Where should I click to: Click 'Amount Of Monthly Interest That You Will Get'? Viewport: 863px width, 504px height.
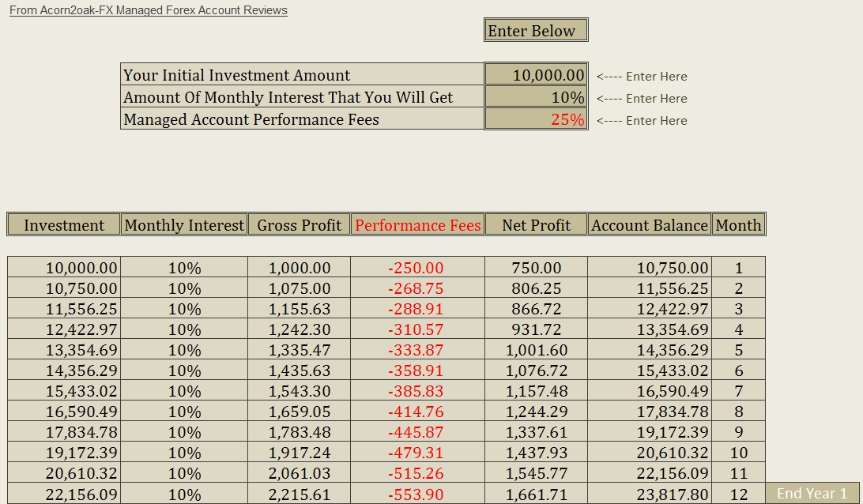[x=302, y=97]
